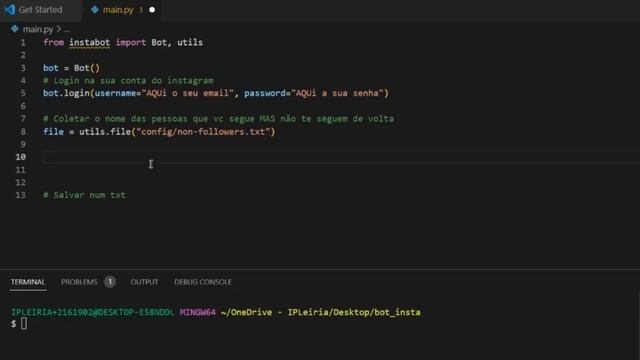The height and width of the screenshot is (360, 640).
Task: Open the TERMINAL panel tab
Action: click(28, 282)
